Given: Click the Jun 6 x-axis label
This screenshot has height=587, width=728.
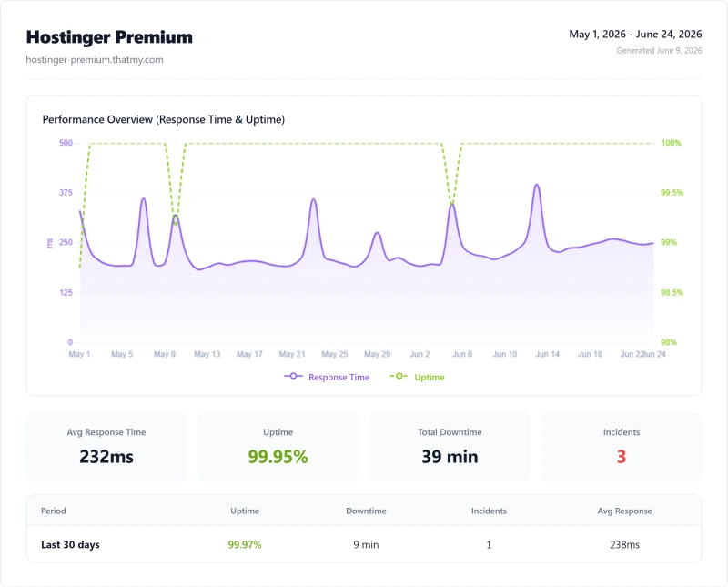Looking at the screenshot, I should point(462,354).
